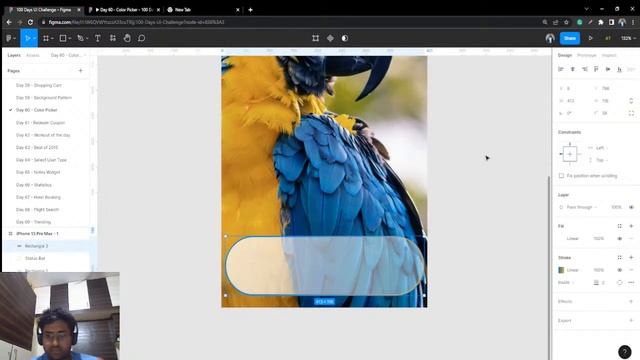
Task: Add a new effect
Action: (x=631, y=301)
